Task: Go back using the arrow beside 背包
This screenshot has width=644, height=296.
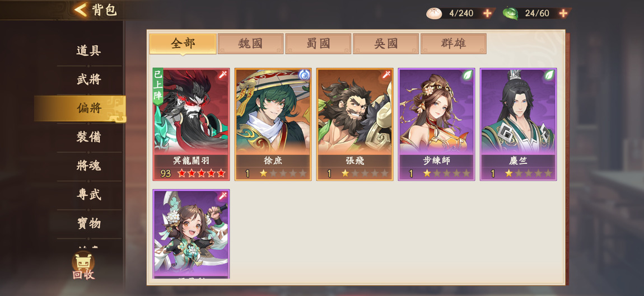Action: 81,10
